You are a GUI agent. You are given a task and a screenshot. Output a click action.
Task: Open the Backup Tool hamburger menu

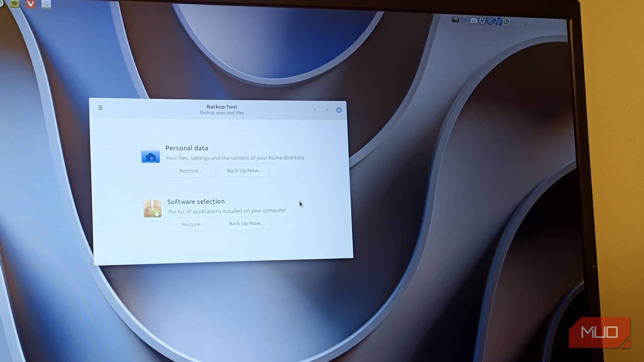[100, 107]
